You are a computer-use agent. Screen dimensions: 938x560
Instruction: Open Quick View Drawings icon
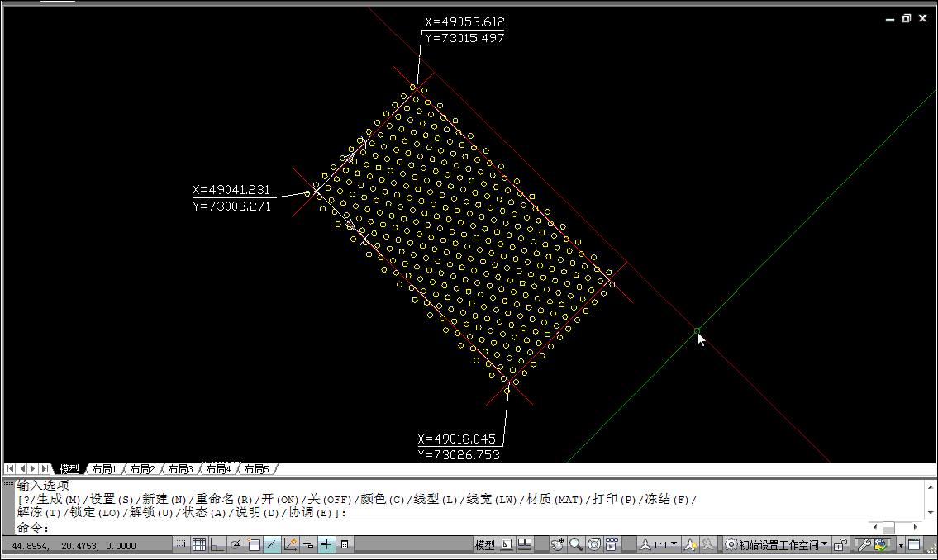525,544
